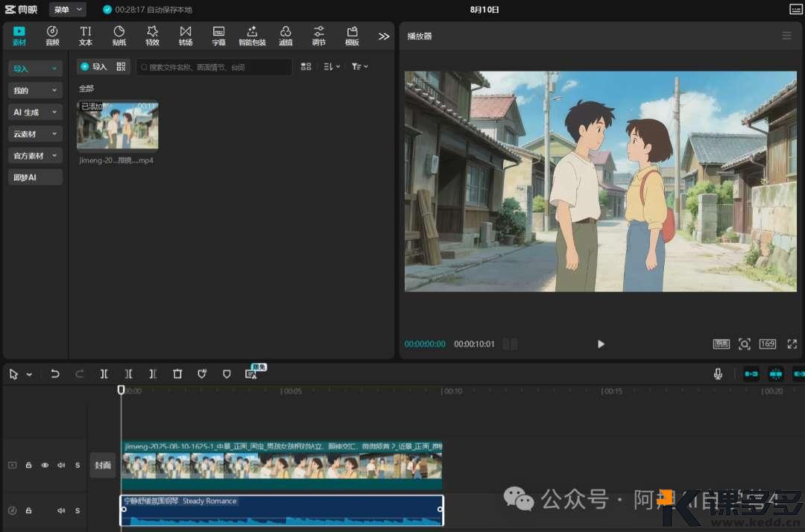The width and height of the screenshot is (805, 532).
Task: Hide the video track with eye icon
Action: pyautogui.click(x=45, y=465)
